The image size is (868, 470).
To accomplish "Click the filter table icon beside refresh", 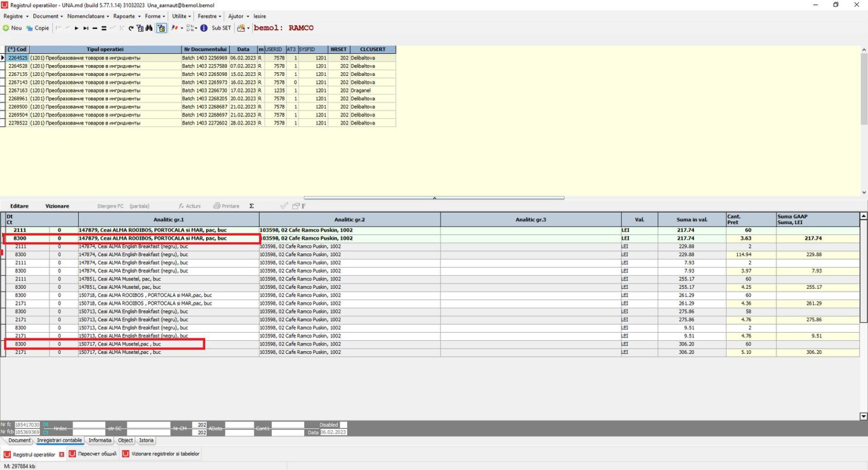I will click(140, 28).
